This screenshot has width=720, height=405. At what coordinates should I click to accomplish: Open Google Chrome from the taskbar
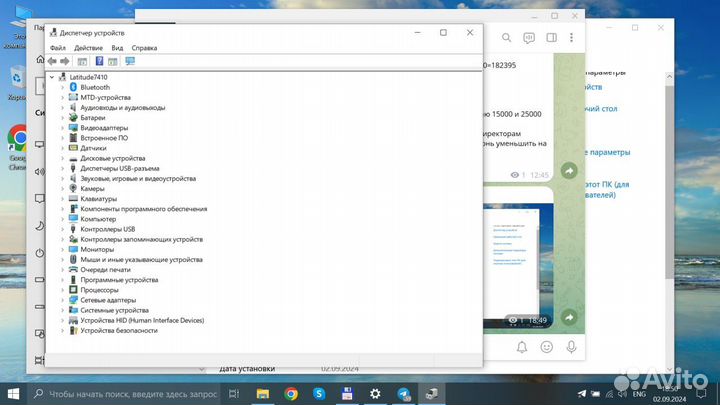point(291,394)
